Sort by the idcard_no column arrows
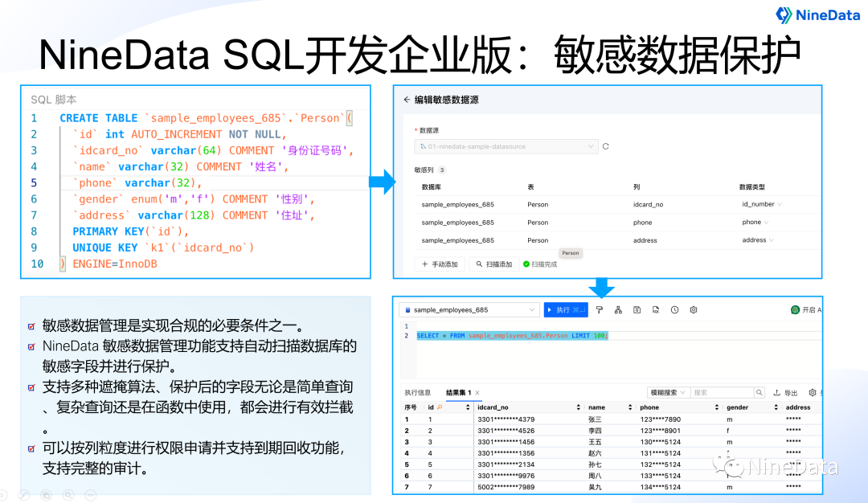This screenshot has width=868, height=503. point(579,407)
